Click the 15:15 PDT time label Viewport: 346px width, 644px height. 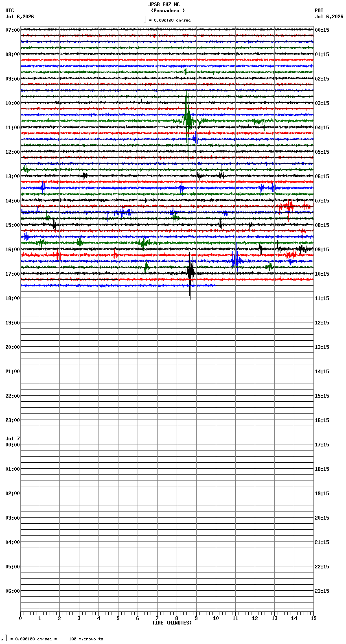tap(322, 396)
